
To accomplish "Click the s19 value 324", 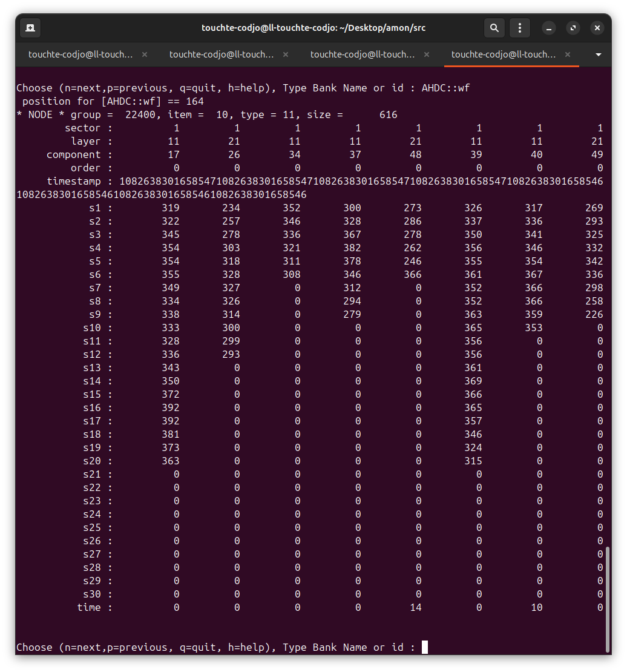I will [473, 447].
